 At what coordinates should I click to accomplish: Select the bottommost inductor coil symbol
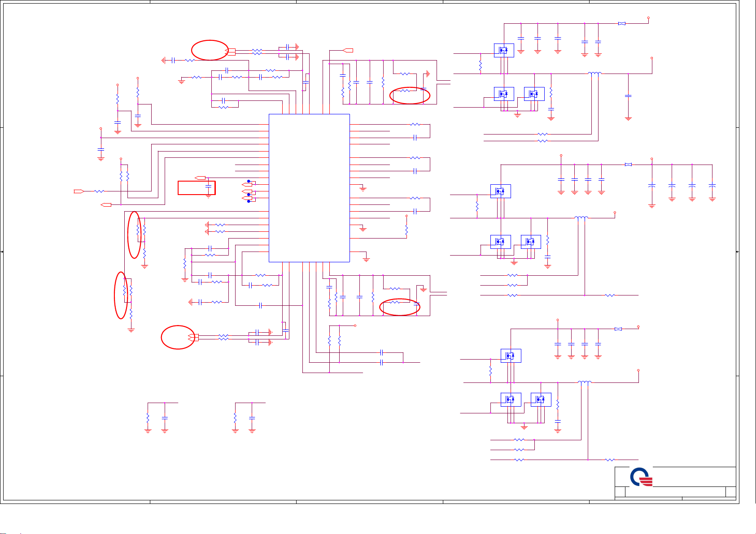(584, 382)
